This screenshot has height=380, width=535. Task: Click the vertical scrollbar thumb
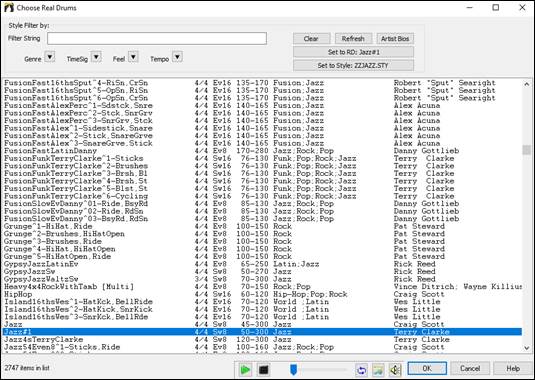(526, 149)
